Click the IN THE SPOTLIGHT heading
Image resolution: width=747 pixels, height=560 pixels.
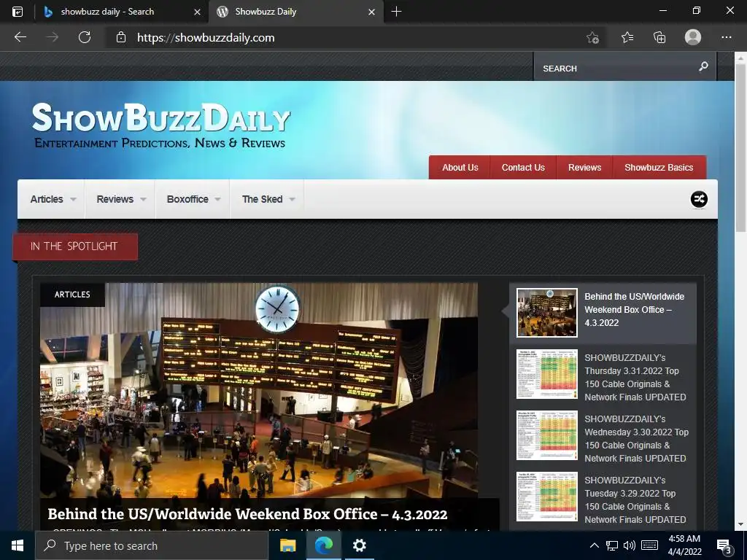click(74, 246)
